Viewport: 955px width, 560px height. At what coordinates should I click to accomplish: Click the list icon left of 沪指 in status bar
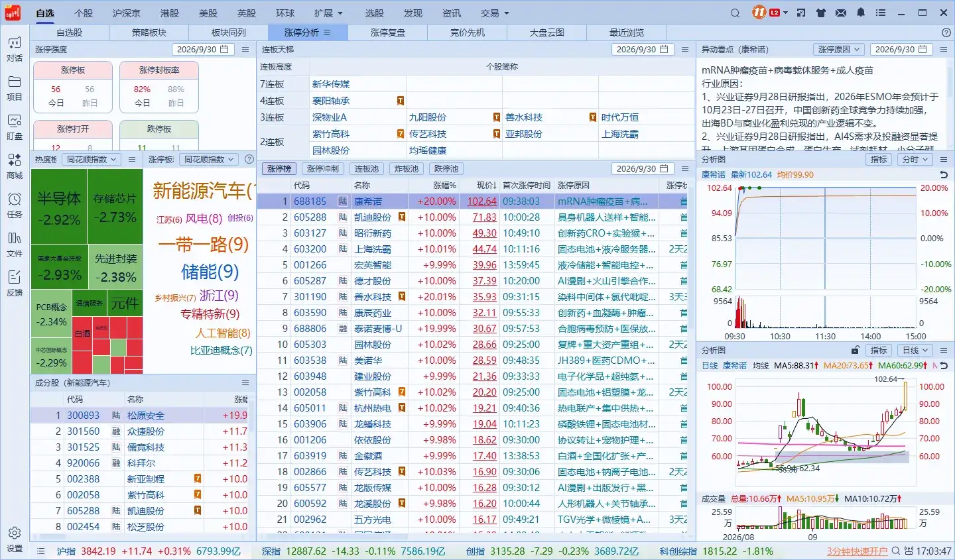pyautogui.click(x=41, y=551)
